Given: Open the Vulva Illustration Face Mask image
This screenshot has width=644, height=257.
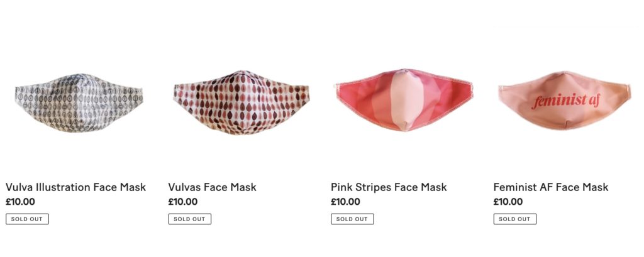Looking at the screenshot, I should 79,104.
